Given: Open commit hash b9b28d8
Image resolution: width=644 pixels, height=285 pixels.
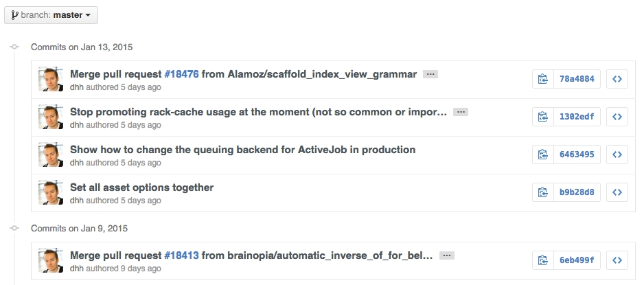Looking at the screenshot, I should coord(577,192).
